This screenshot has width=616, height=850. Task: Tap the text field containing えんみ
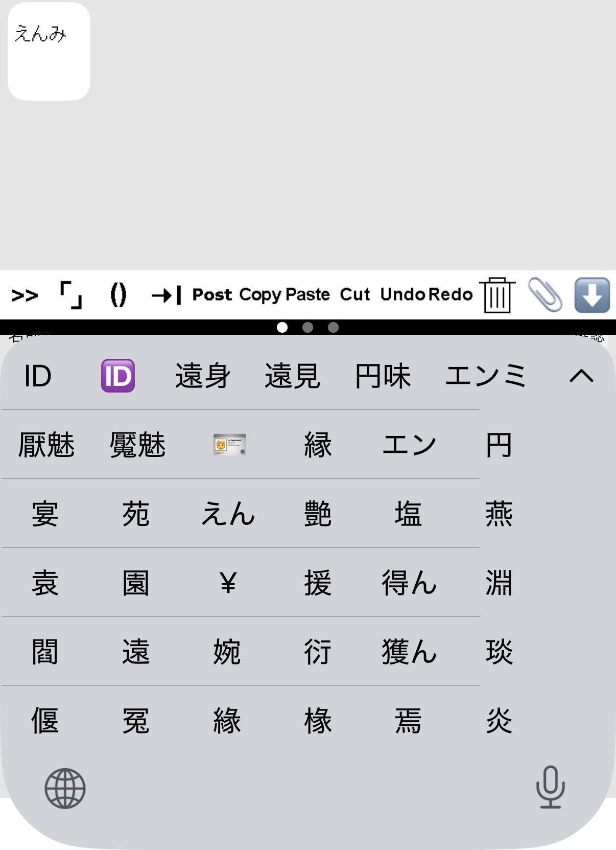point(49,51)
